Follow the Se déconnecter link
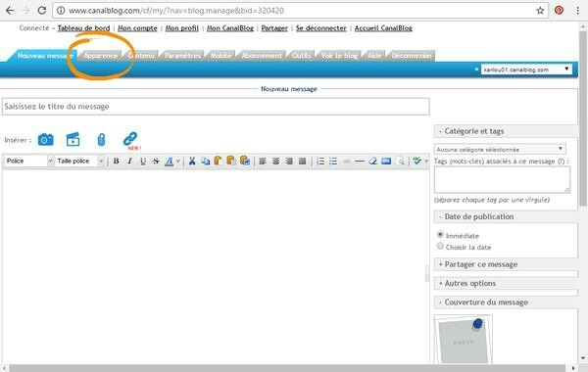The image size is (588, 372). [321, 28]
